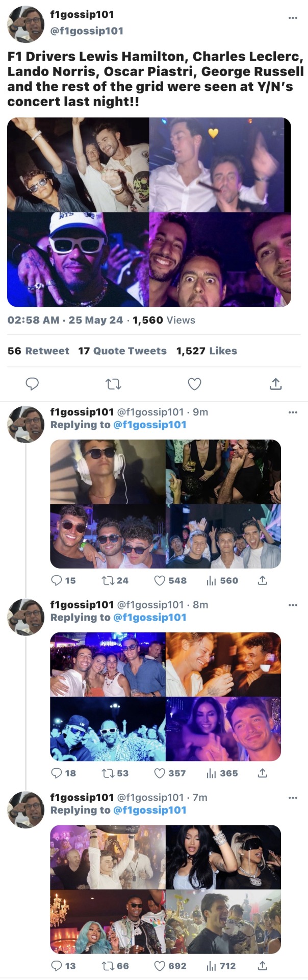Reply to the comment with 18 replies
Image resolution: width=308 pixels, height=980 pixels.
(x=57, y=773)
